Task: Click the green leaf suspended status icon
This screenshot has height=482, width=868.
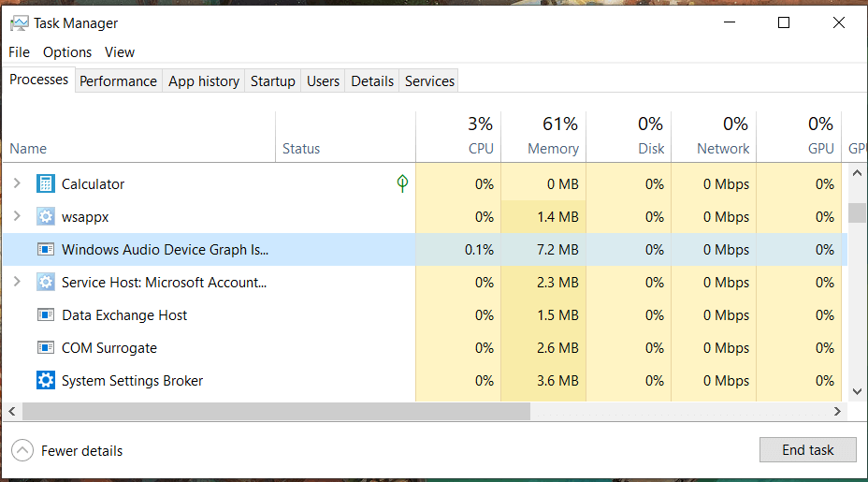Action: (402, 183)
